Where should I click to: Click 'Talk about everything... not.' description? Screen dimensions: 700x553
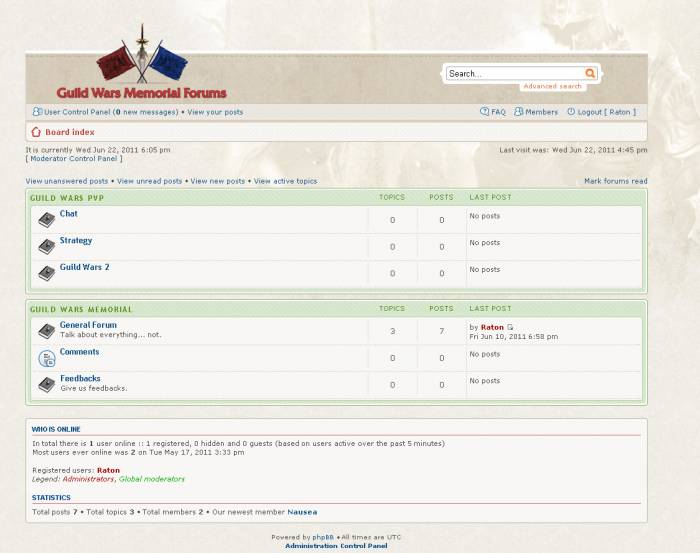click(111, 335)
